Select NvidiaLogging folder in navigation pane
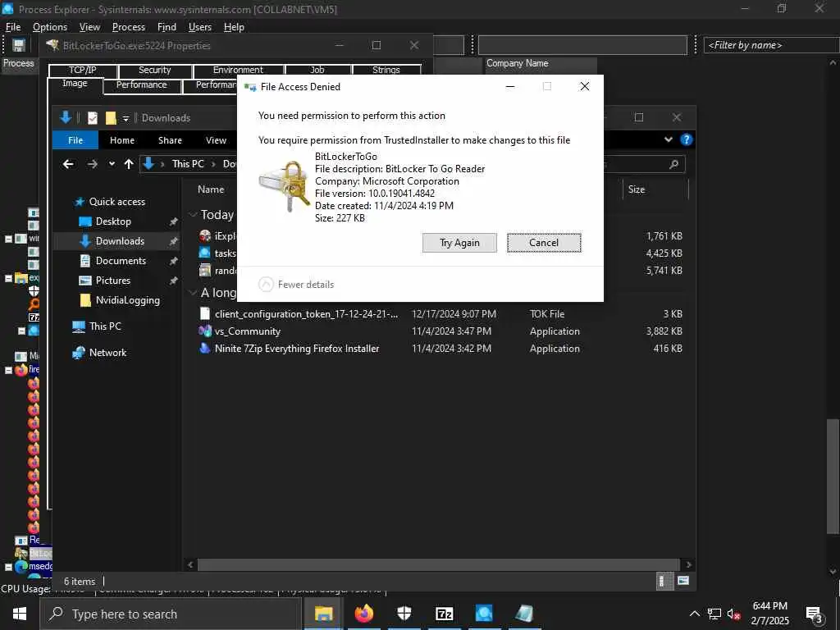 pyautogui.click(x=127, y=300)
